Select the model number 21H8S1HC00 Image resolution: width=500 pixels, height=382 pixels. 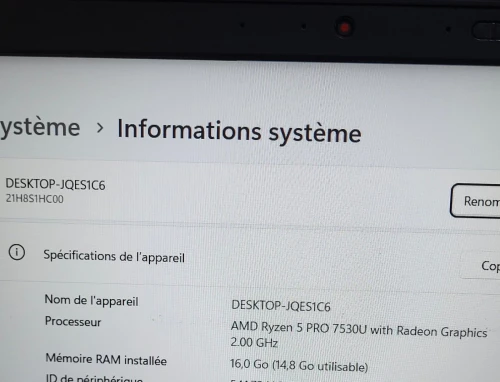[x=35, y=199]
